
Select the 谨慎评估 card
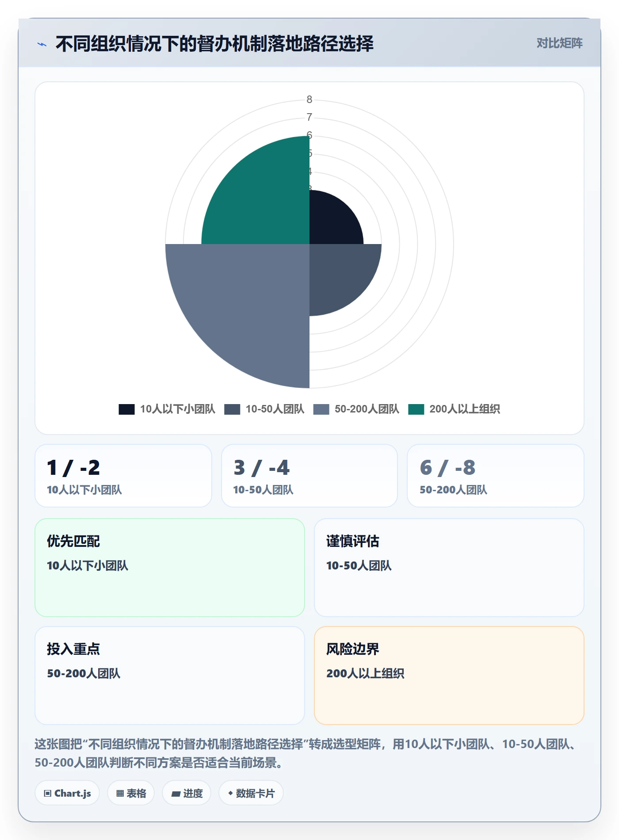click(x=449, y=568)
